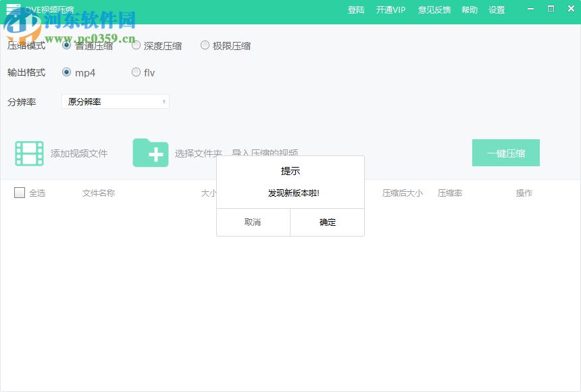Enable the 全选 select-all checkbox
This screenshot has width=581, height=392.
point(20,193)
